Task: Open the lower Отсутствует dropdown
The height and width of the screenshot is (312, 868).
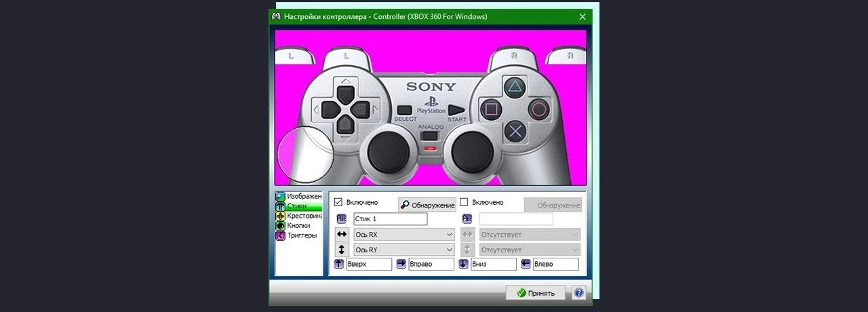Action: click(530, 250)
